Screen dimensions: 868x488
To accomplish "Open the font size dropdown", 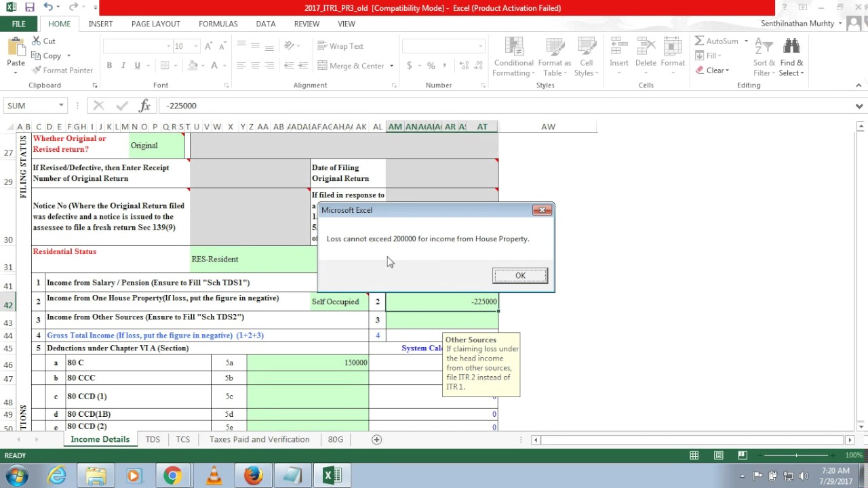I will (x=196, y=46).
